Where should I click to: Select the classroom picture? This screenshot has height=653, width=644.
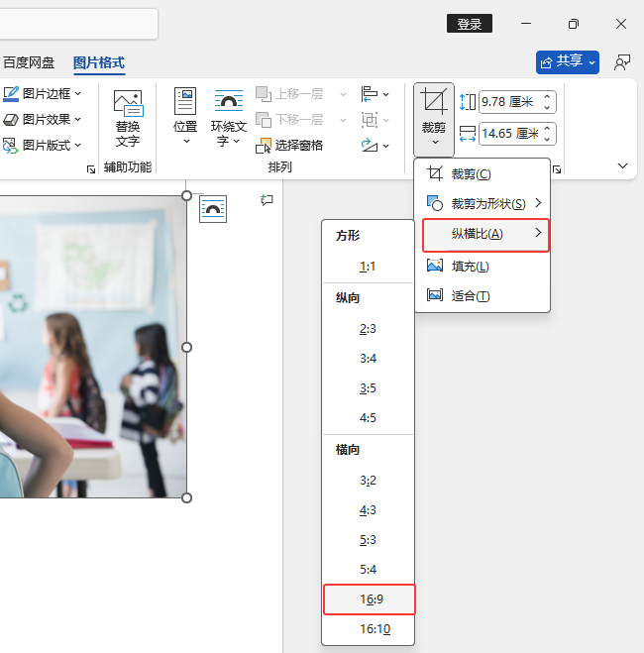[93, 347]
